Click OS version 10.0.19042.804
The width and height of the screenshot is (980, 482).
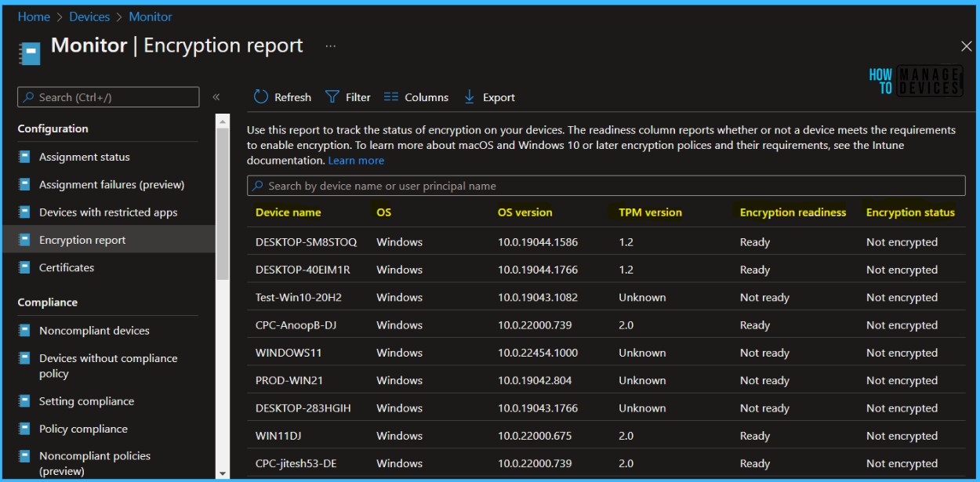[x=535, y=381]
